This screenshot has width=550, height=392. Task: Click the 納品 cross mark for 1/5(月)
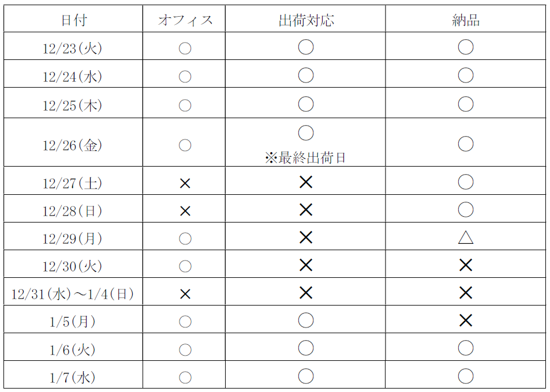(465, 321)
